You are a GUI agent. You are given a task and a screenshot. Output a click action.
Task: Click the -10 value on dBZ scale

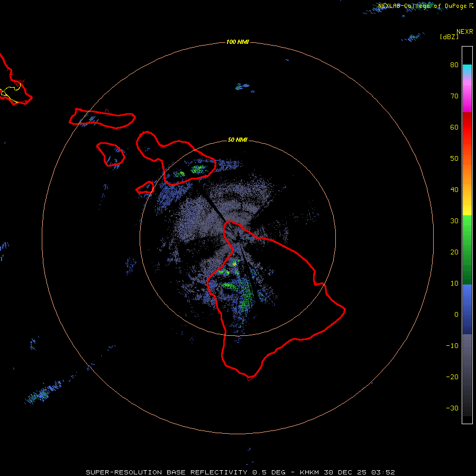(x=452, y=346)
